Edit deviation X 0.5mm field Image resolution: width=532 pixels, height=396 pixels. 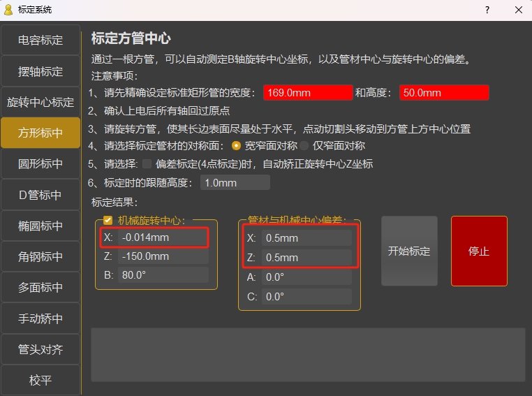[306, 238]
